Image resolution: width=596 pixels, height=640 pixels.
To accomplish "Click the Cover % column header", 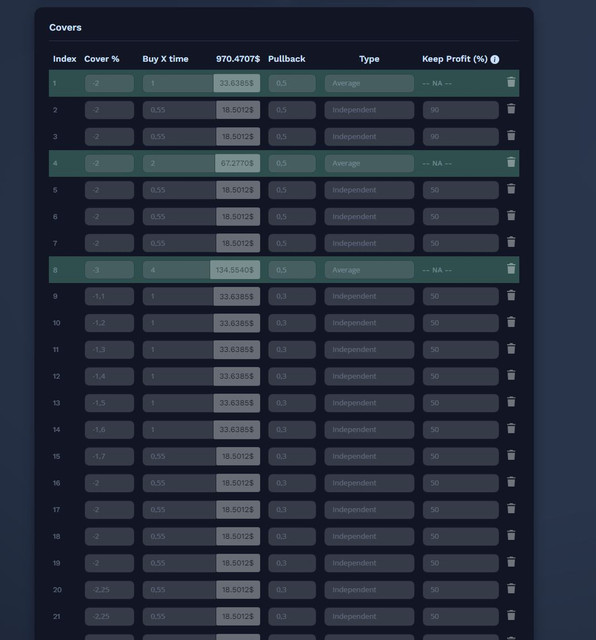I will click(102, 59).
